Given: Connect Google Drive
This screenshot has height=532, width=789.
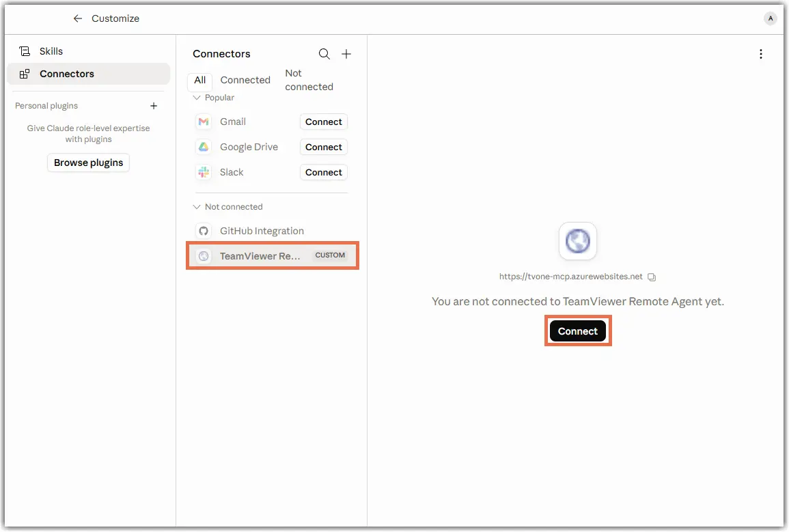Looking at the screenshot, I should pyautogui.click(x=324, y=147).
